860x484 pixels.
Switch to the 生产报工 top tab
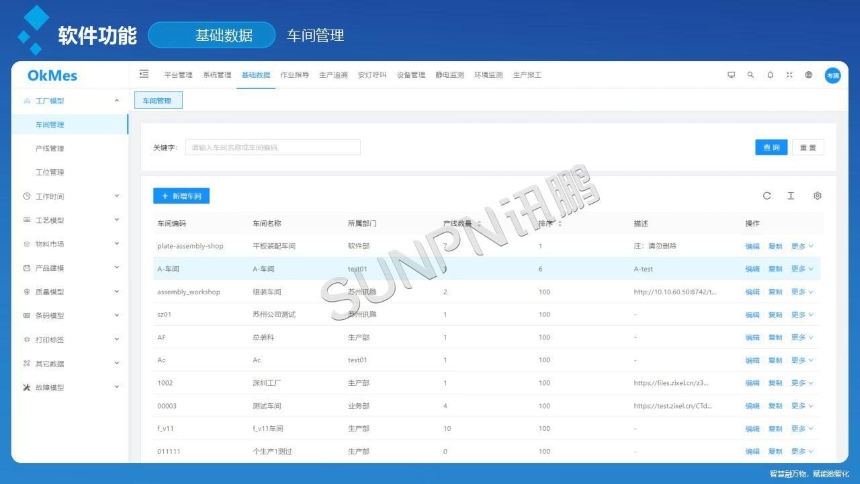pos(527,75)
